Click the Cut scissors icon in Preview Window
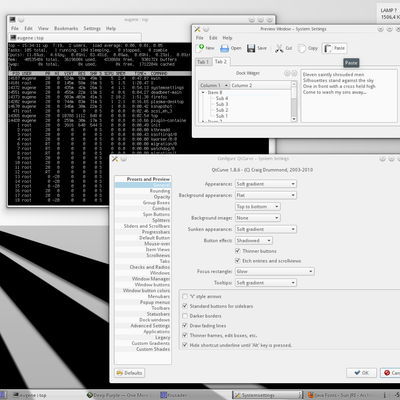Screen dimensions: 400x400 [x=279, y=48]
